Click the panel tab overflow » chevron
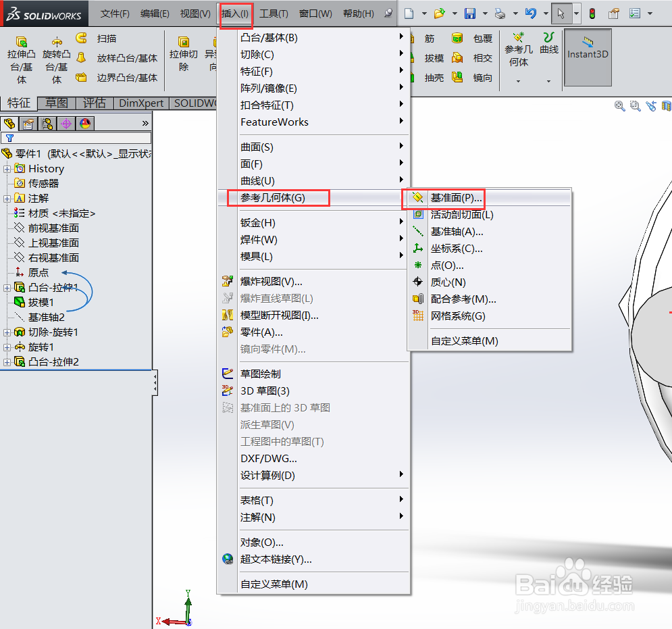672x629 pixels. pyautogui.click(x=145, y=124)
